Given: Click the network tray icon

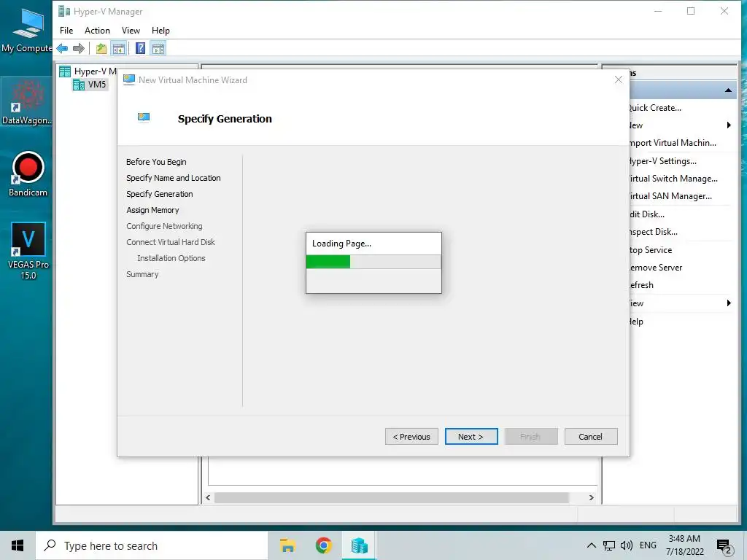Looking at the screenshot, I should 609,545.
